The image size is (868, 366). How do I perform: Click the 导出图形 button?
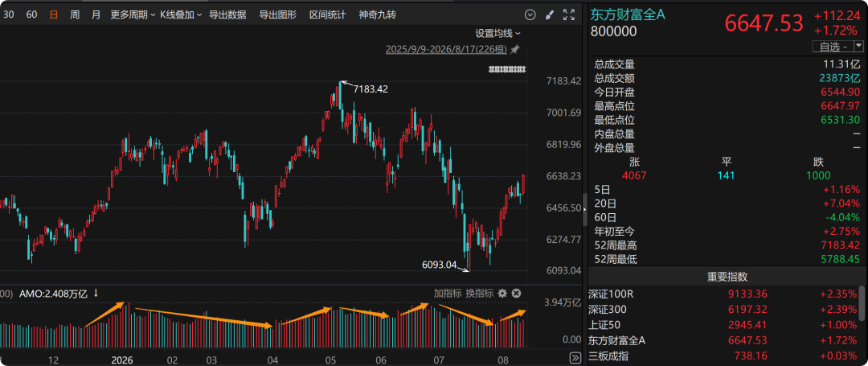(278, 15)
